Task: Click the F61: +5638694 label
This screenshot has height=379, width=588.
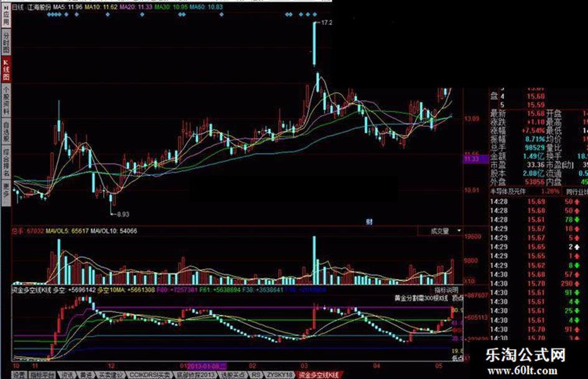Action: (220, 290)
